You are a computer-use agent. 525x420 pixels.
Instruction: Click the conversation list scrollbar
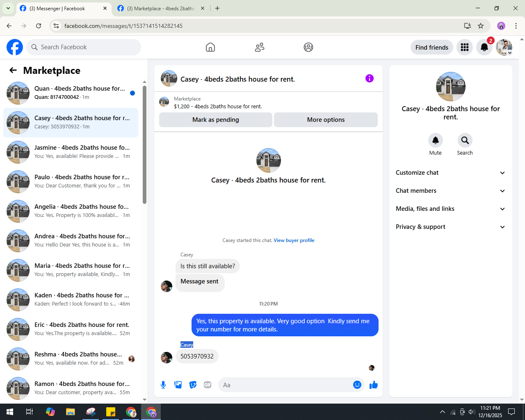click(x=144, y=144)
